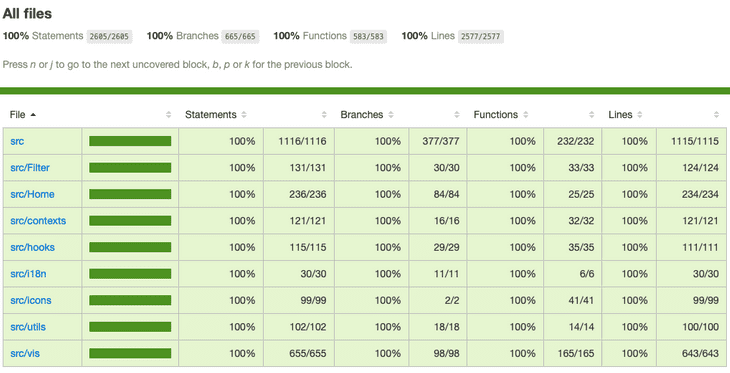Viewport: 730px width, 373px height.
Task: Click the sort icon next to Statements
Action: [244, 115]
